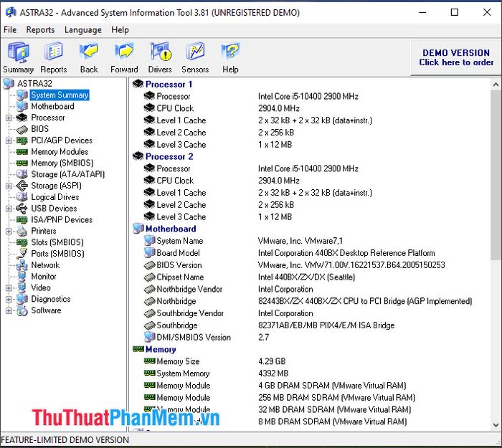
Task: Select the 'Southbridge' row label
Action: [x=176, y=325]
